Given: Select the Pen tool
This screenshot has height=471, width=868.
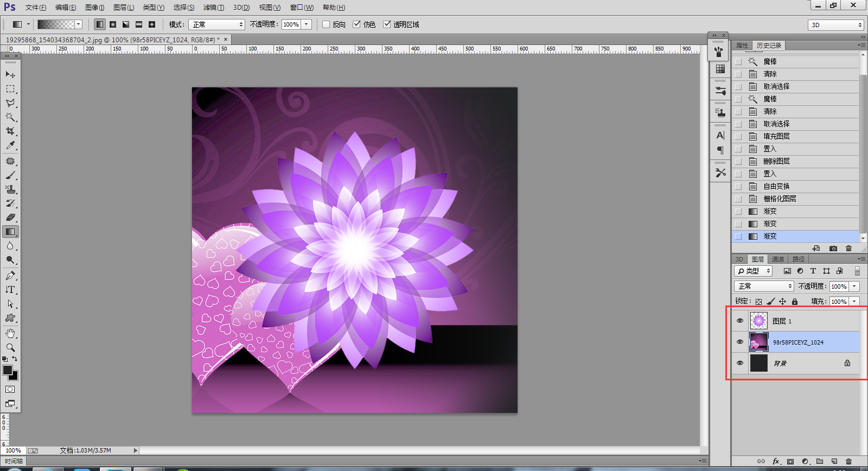Looking at the screenshot, I should 10,276.
